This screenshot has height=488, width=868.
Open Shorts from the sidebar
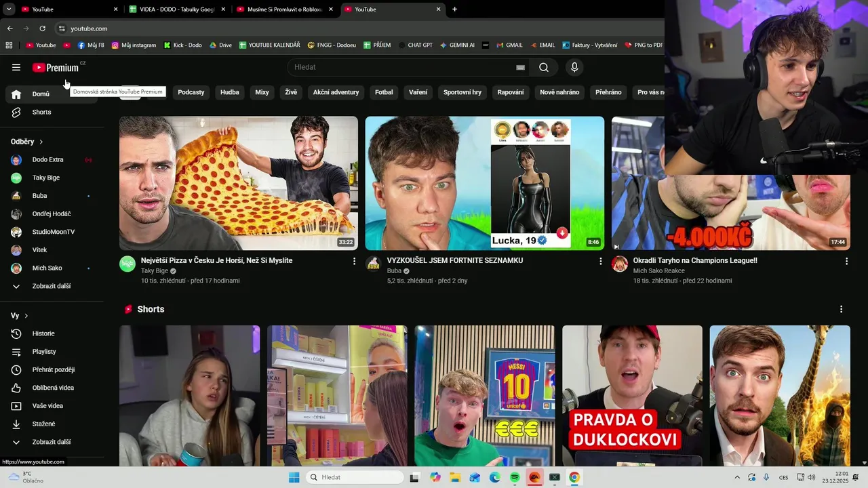[x=52, y=112]
